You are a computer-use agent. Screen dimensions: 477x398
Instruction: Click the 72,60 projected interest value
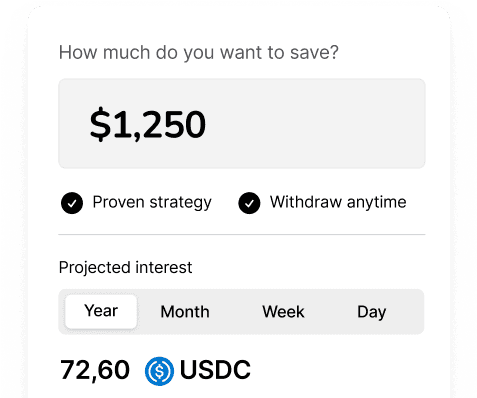pos(95,370)
